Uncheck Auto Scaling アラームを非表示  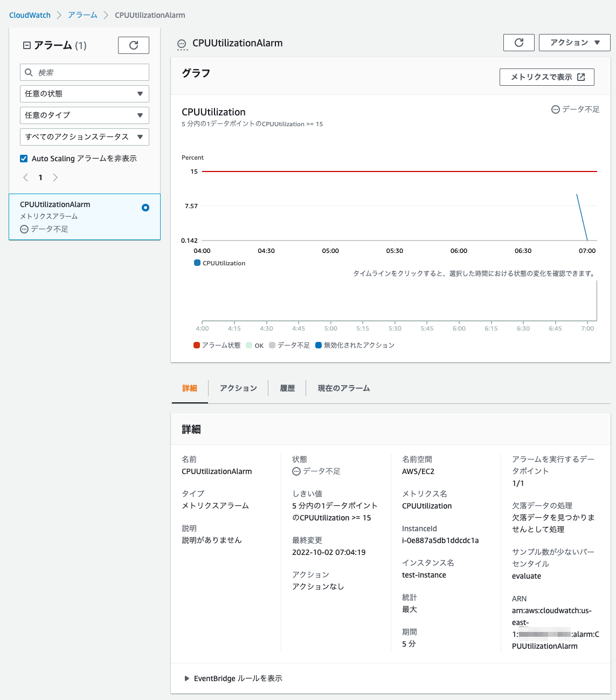[24, 158]
